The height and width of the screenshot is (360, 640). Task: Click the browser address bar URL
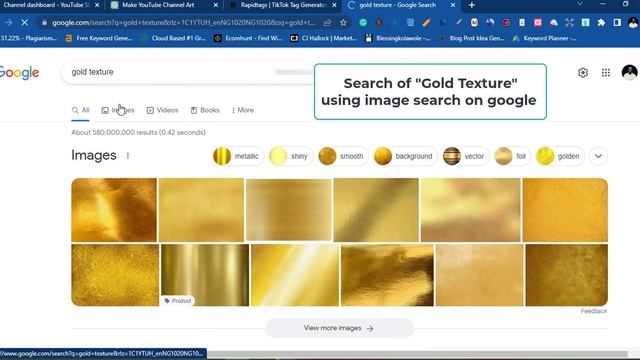(184, 22)
